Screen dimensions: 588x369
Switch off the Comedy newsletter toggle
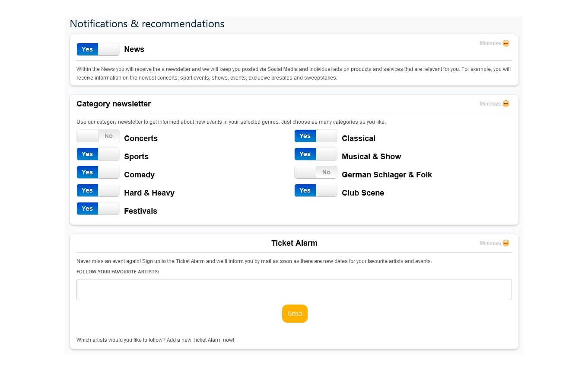point(98,172)
